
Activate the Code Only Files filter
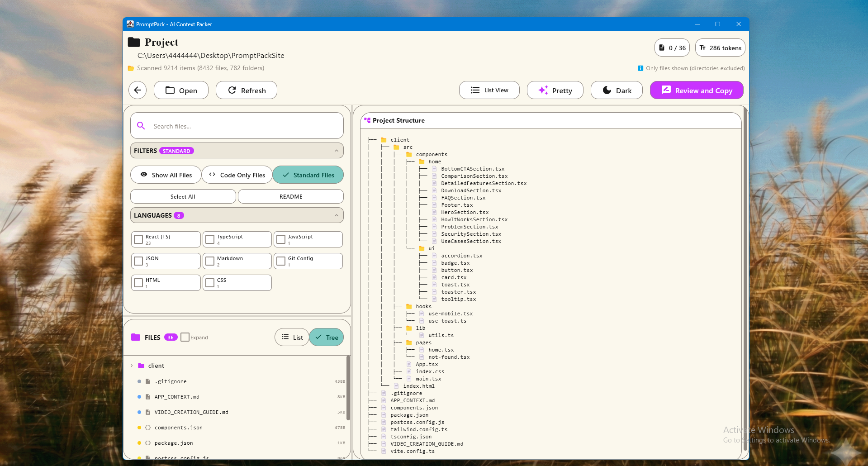pyautogui.click(x=237, y=175)
